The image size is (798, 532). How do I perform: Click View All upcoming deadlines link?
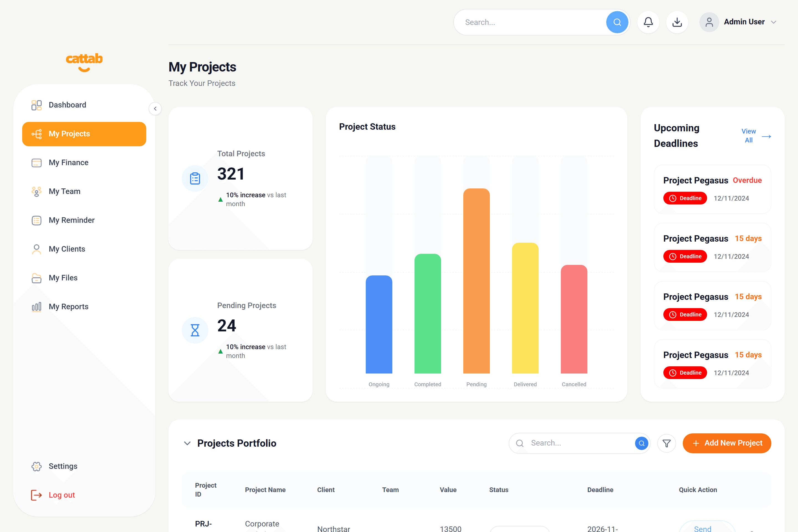point(748,136)
